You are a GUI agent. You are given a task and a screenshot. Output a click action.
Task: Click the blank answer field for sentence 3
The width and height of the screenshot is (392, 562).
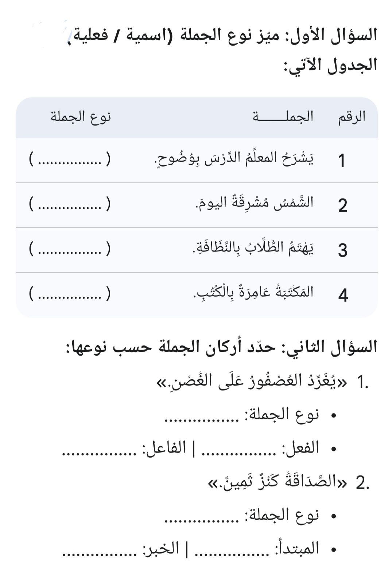(70, 249)
